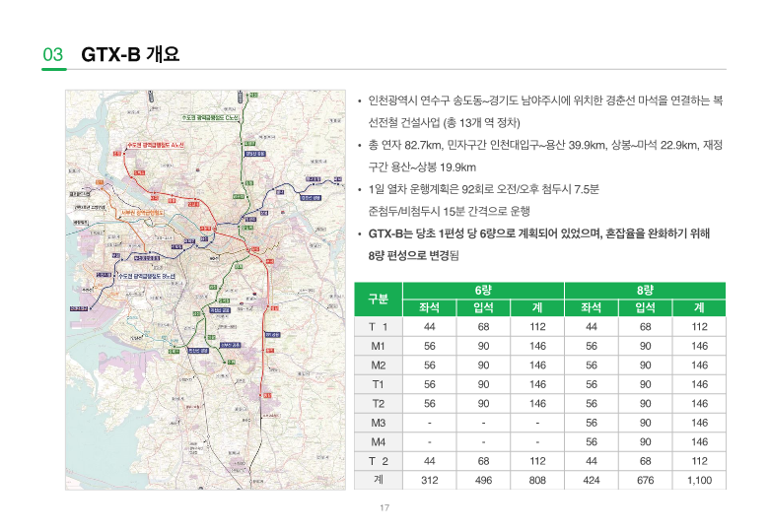Click the 8량 계 value 146 in M4 row
The image size is (769, 532).
click(699, 442)
